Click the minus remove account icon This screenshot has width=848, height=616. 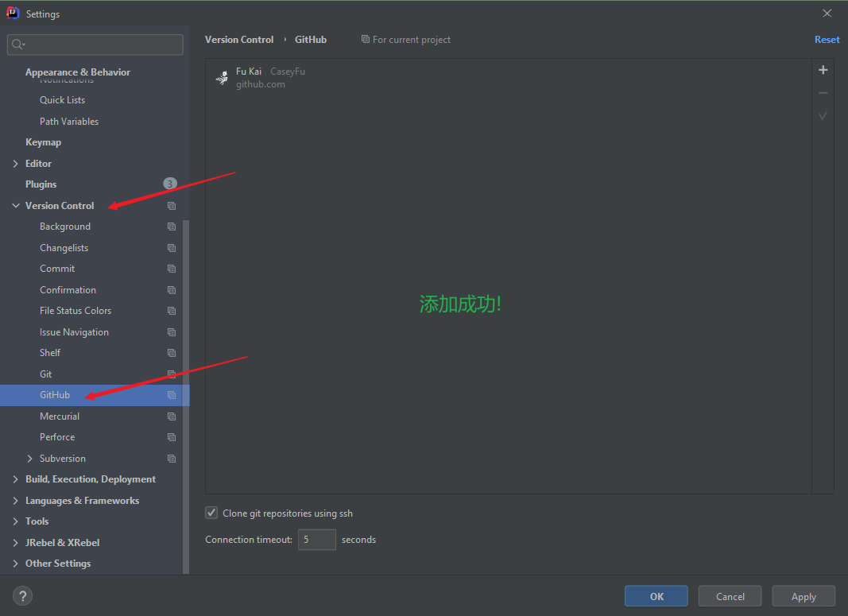click(823, 93)
